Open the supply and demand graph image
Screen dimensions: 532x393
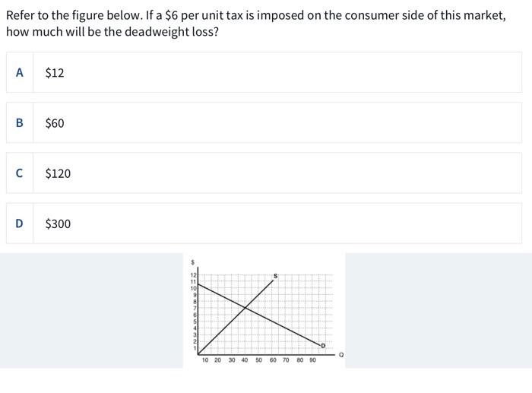pyautogui.click(x=264, y=311)
